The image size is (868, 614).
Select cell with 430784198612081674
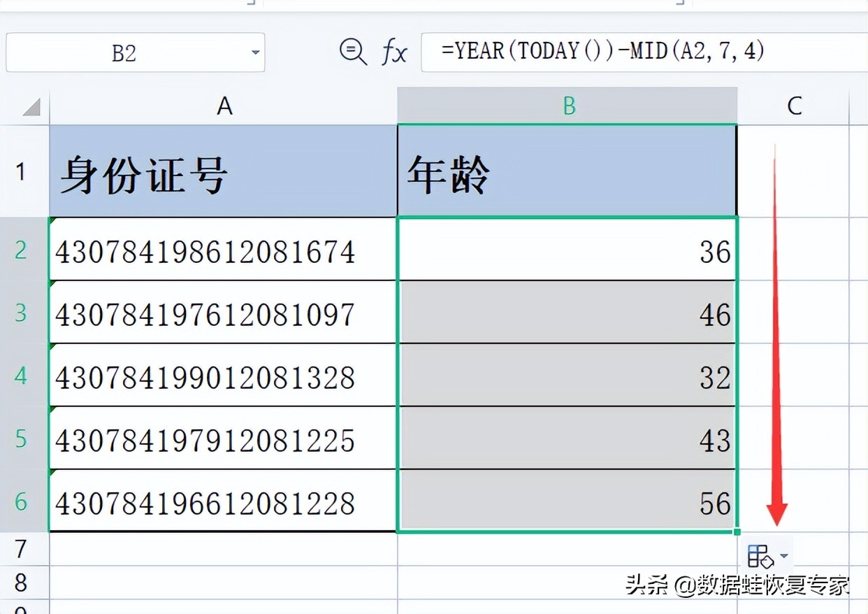coord(224,250)
